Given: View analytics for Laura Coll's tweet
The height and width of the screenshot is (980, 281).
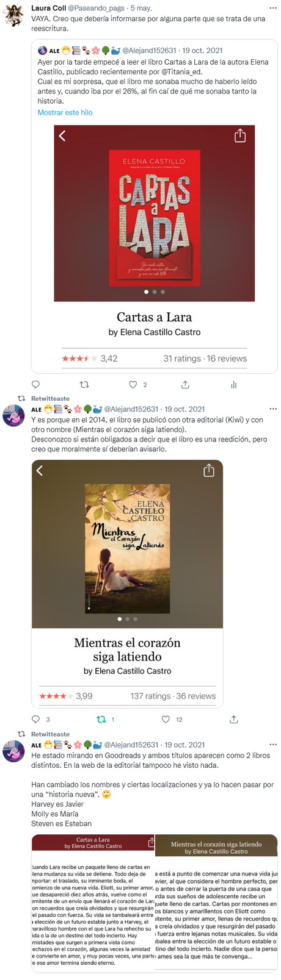Looking at the screenshot, I should 233,385.
